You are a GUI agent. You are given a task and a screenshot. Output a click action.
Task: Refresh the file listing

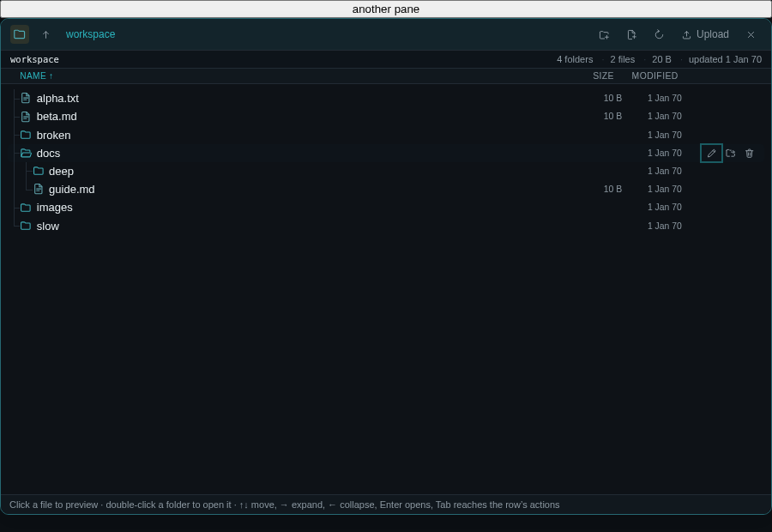click(x=659, y=34)
